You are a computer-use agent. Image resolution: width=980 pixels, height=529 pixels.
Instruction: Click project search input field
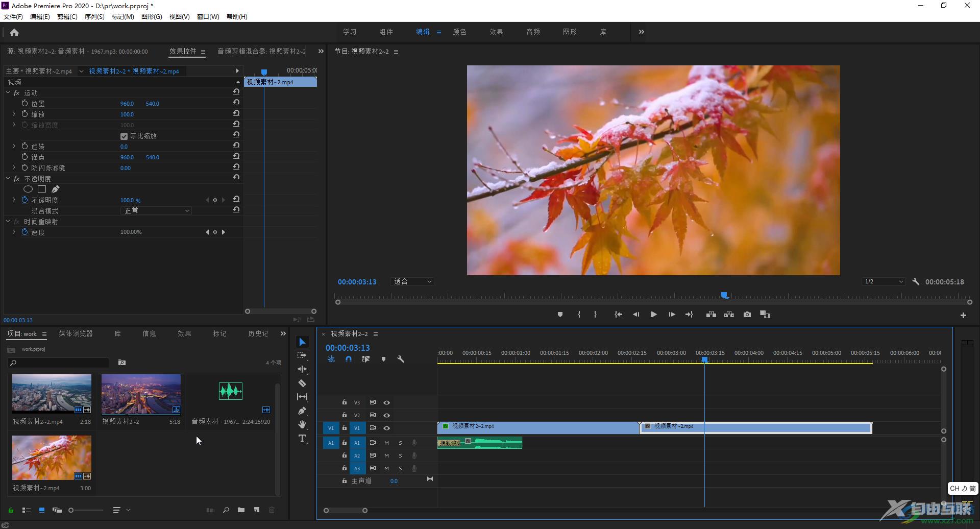pos(59,363)
